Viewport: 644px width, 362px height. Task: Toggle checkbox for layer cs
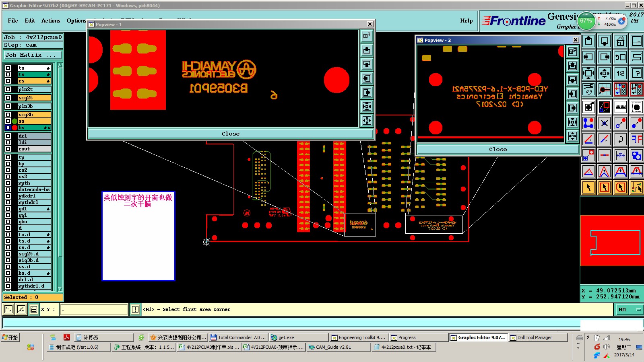pos(8,81)
